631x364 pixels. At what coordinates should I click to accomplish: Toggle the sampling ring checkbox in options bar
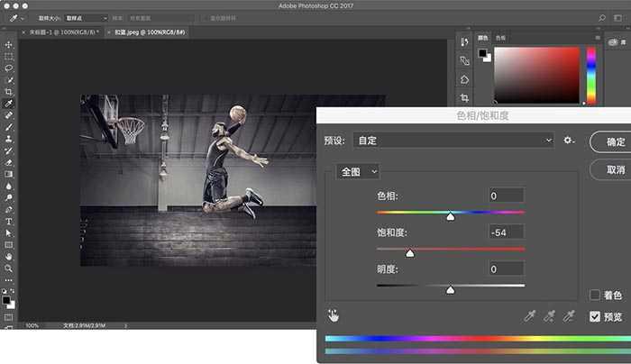(205, 17)
